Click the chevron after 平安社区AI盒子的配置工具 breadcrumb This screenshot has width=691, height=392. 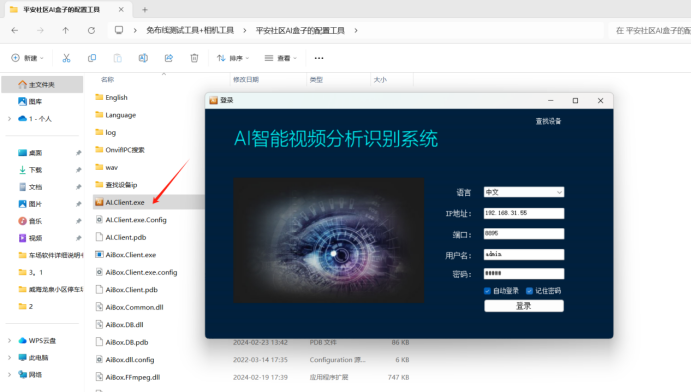(356, 30)
